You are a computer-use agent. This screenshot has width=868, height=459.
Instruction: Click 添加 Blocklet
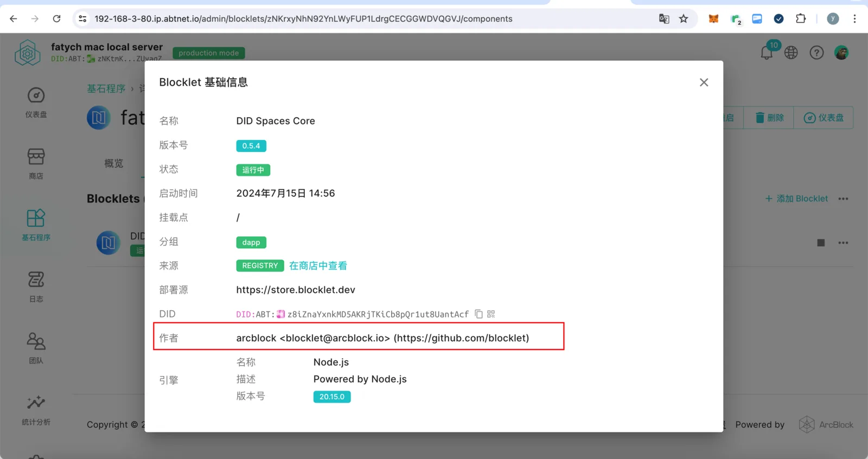(x=796, y=199)
